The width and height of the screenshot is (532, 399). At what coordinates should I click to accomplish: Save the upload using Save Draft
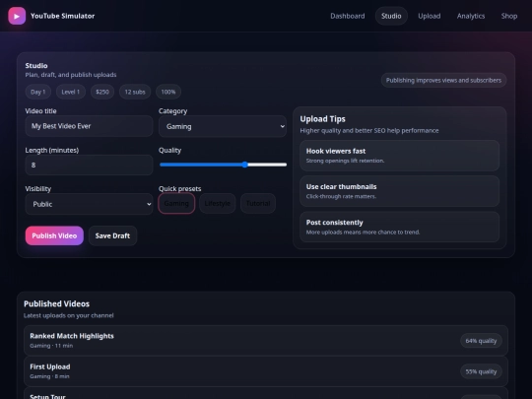112,235
